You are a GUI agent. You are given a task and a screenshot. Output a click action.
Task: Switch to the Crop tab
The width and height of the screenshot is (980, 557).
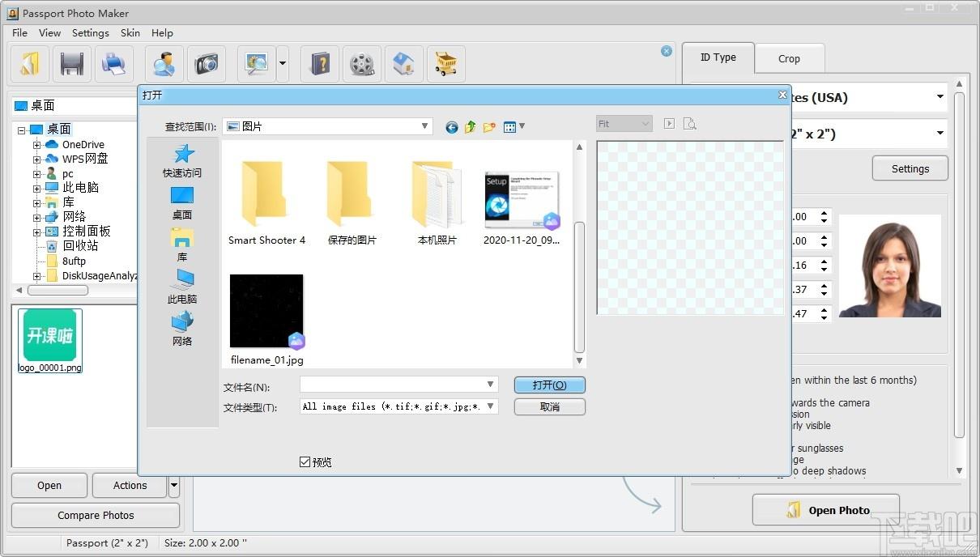pyautogui.click(x=789, y=58)
